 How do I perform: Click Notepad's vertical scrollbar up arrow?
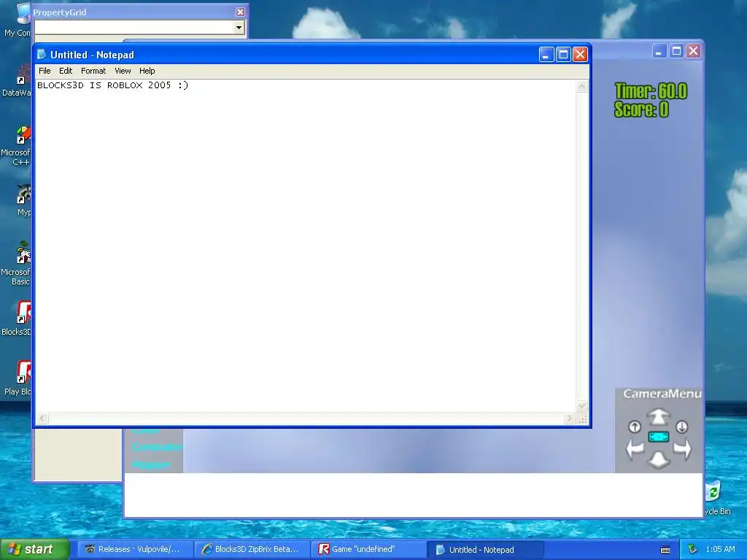[581, 86]
